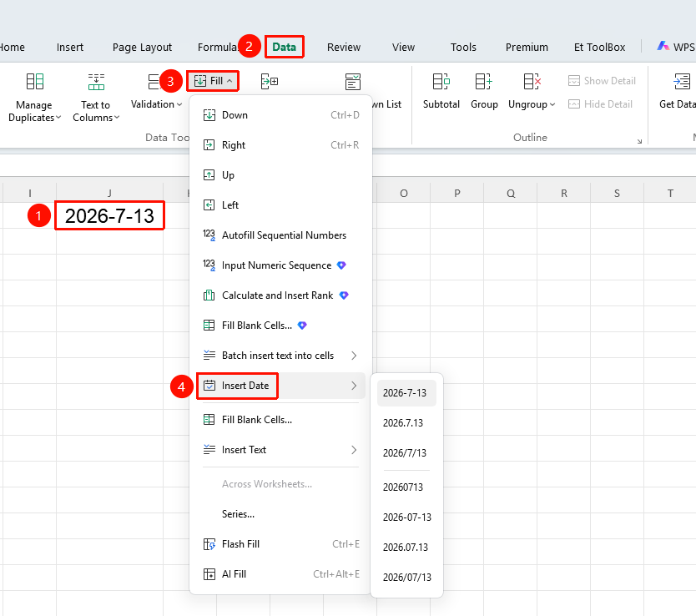
Task: Open the Page Layout tab
Action: (142, 47)
